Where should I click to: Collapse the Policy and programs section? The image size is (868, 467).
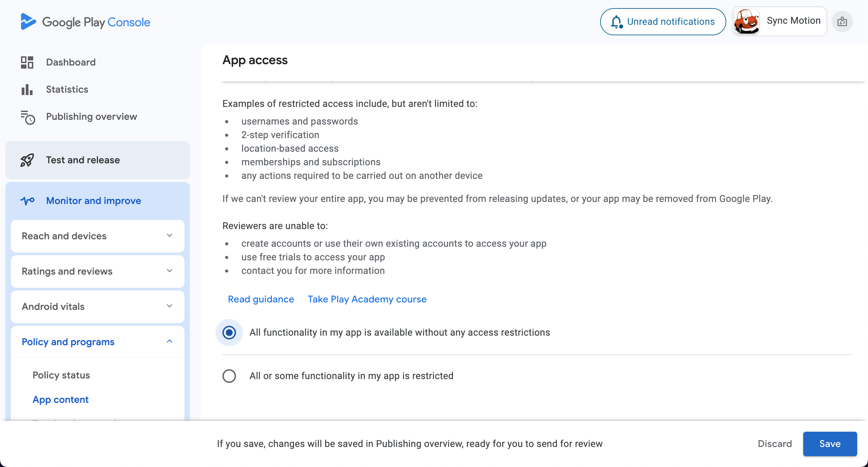click(x=98, y=342)
